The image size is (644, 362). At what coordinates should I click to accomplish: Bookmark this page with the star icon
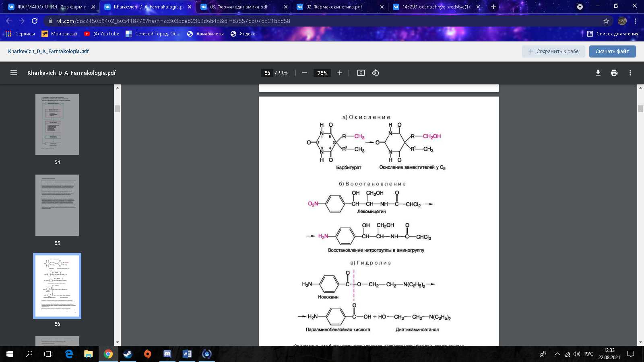(606, 21)
